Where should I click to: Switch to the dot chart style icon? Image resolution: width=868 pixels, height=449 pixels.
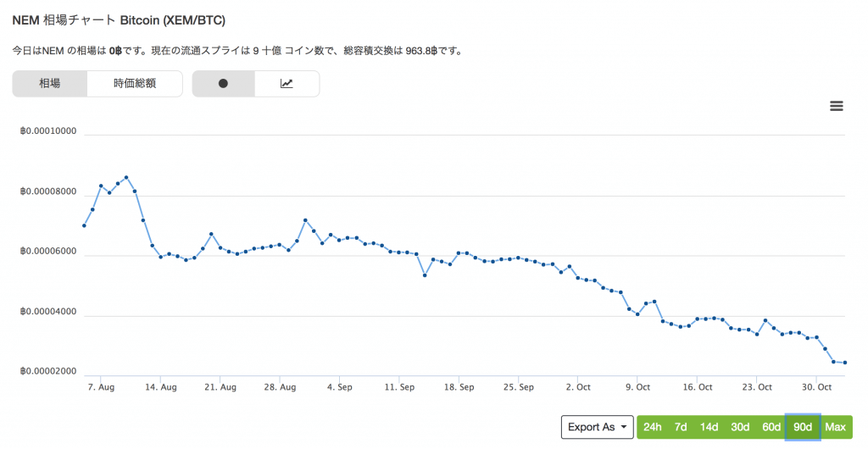click(223, 84)
